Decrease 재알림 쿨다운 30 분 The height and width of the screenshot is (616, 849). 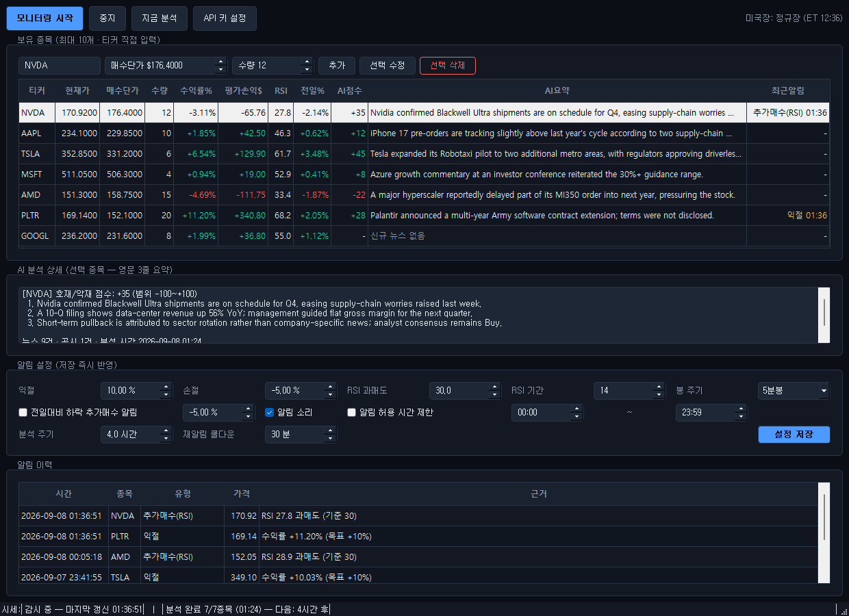(x=330, y=439)
